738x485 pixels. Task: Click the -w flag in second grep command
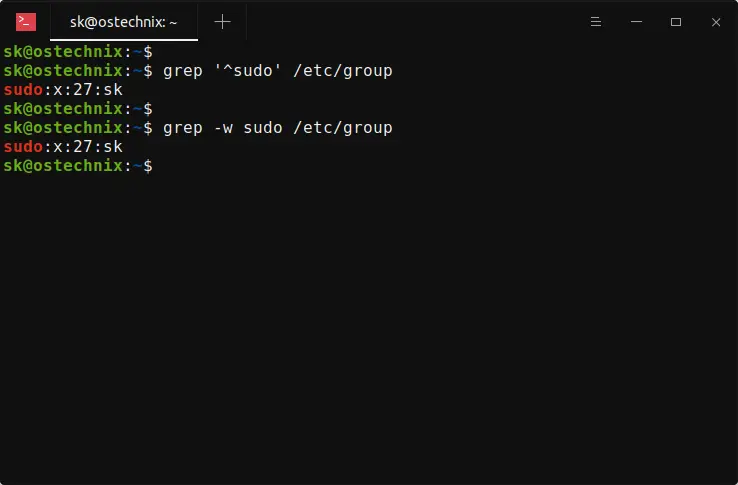(x=213, y=128)
